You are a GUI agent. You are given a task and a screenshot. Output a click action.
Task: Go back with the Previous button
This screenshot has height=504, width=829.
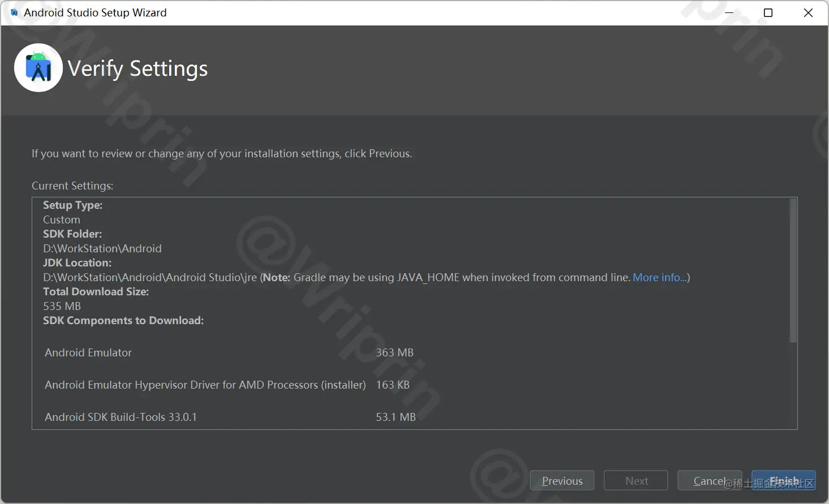point(562,481)
